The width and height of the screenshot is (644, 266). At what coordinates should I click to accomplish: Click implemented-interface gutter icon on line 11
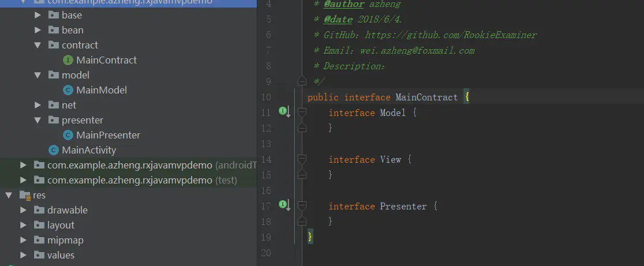(284, 111)
